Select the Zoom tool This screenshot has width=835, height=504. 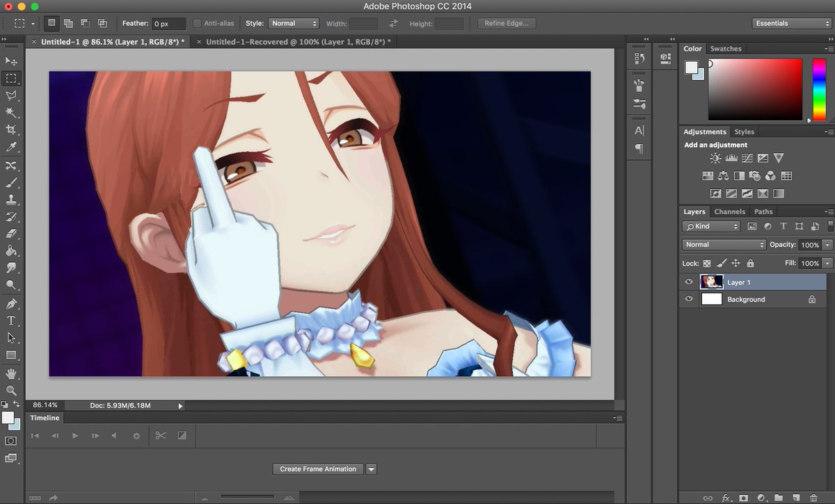click(11, 391)
